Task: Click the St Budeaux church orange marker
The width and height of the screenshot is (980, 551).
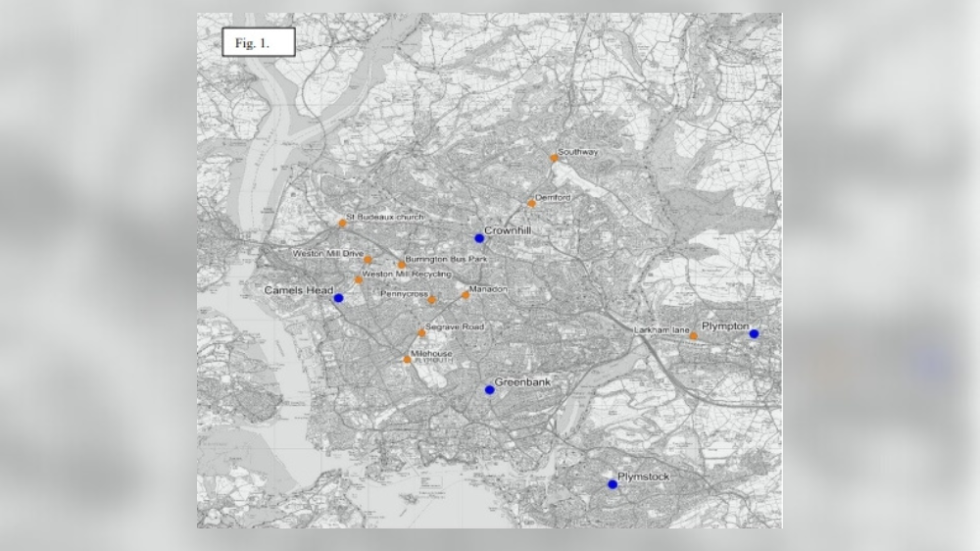Action: coord(342,224)
